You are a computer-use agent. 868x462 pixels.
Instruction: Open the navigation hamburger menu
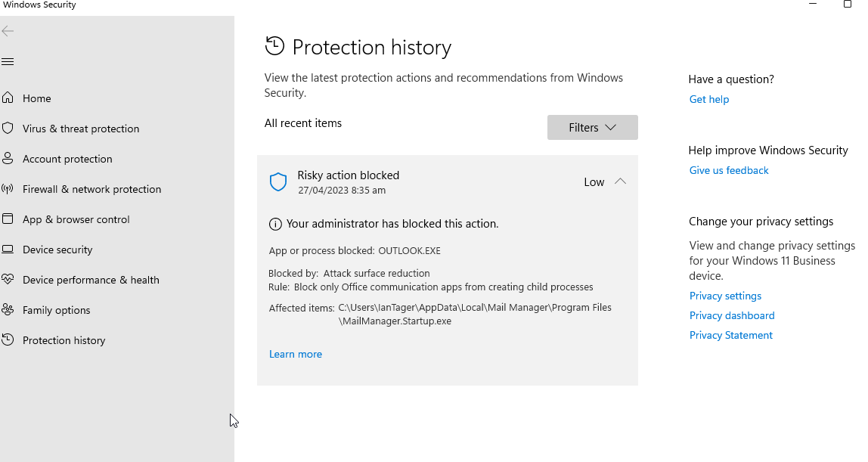point(8,62)
